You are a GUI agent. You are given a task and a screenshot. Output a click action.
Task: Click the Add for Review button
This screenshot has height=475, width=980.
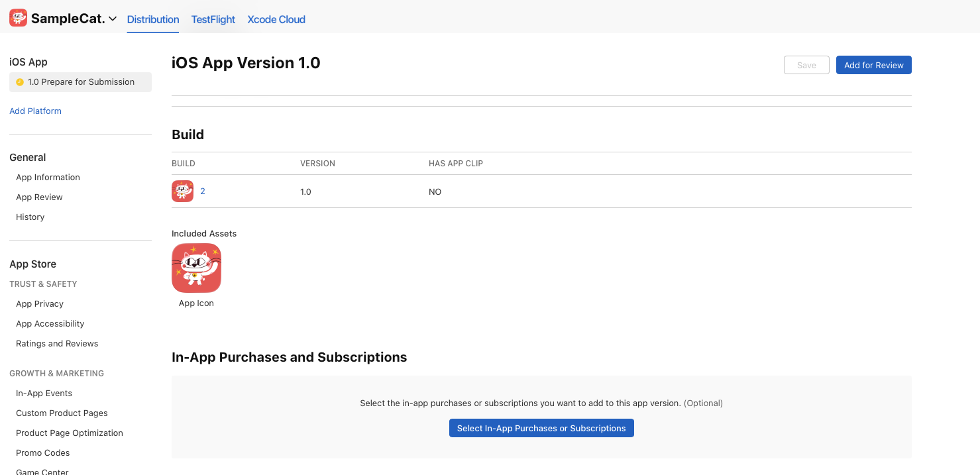click(x=873, y=65)
